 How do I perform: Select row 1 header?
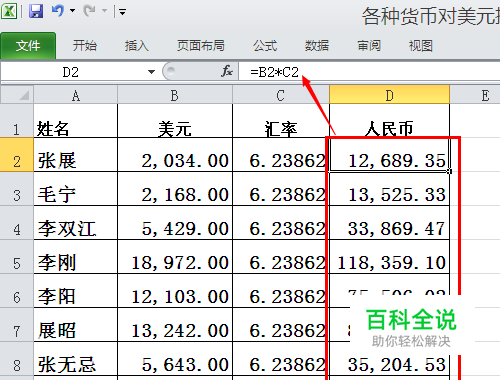tap(17, 121)
